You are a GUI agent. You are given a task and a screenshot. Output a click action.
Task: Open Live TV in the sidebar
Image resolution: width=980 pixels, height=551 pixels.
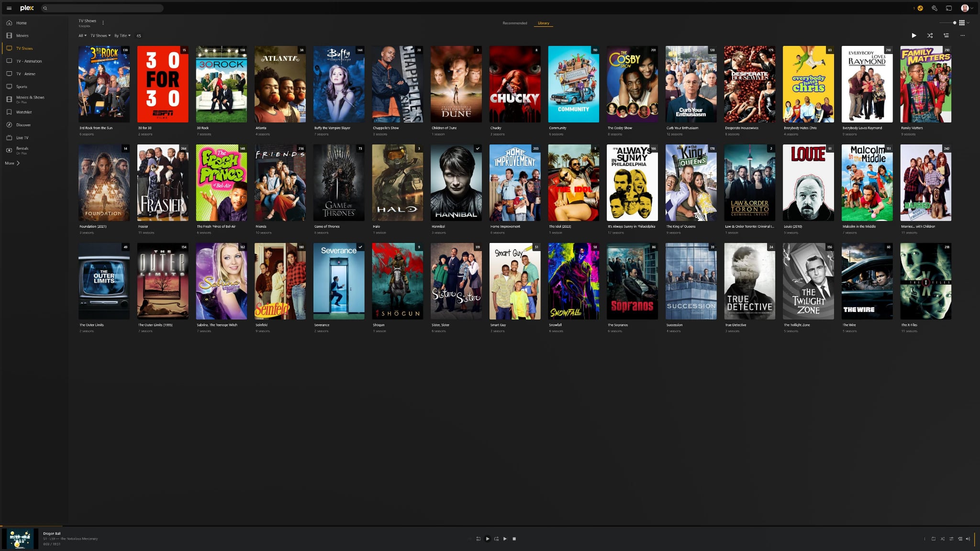pos(22,138)
